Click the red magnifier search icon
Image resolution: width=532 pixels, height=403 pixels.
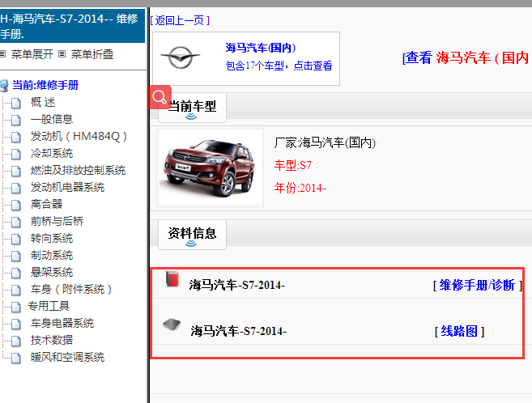coord(160,97)
